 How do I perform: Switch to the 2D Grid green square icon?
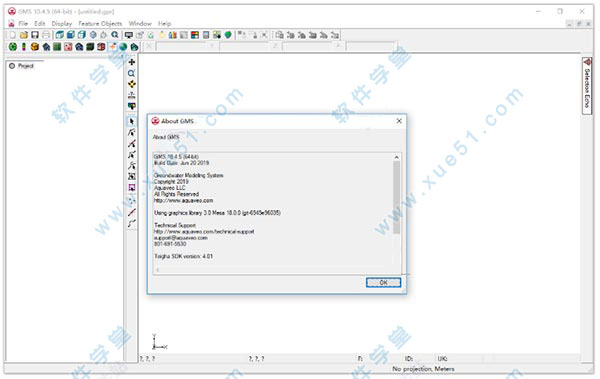(57, 47)
